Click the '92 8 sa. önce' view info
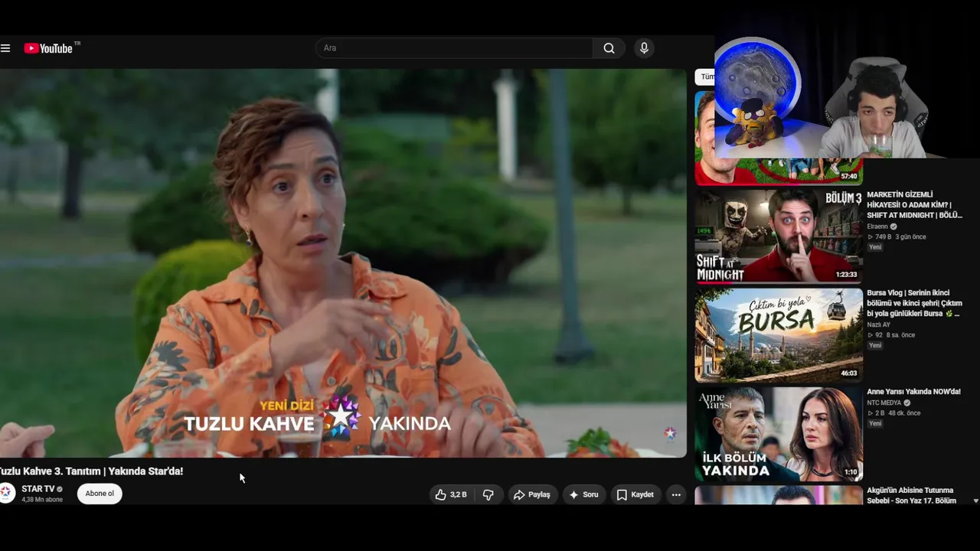The image size is (980, 551). pyautogui.click(x=890, y=335)
